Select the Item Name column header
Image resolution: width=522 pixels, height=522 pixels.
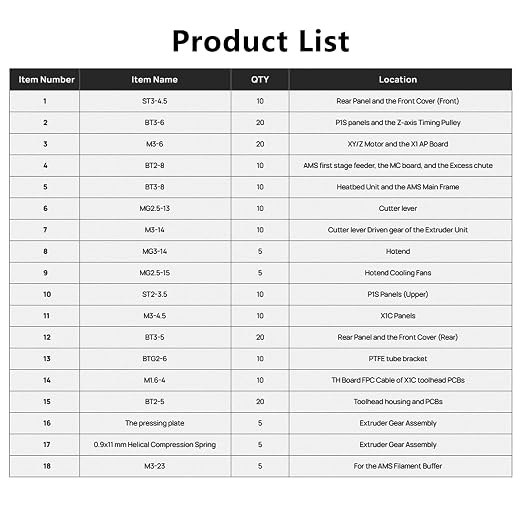coord(155,80)
